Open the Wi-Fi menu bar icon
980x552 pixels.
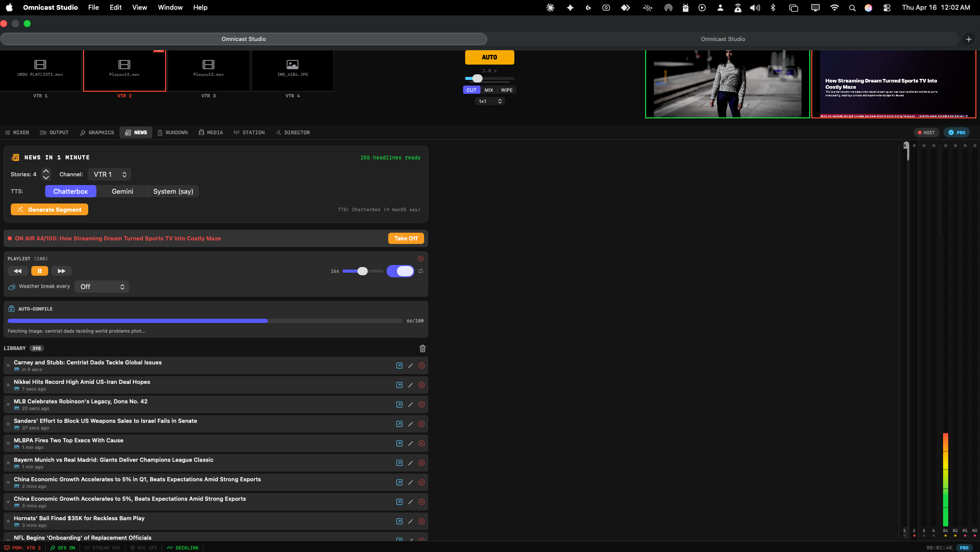834,8
